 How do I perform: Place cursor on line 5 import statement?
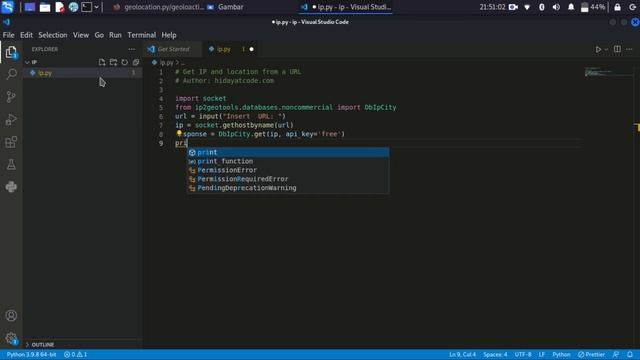285,107
